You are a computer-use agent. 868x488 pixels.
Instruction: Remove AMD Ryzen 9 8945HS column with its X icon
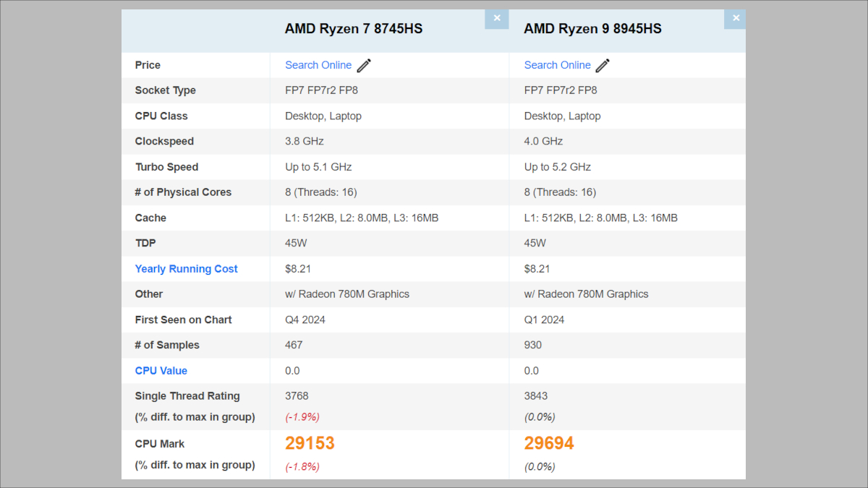click(x=735, y=18)
